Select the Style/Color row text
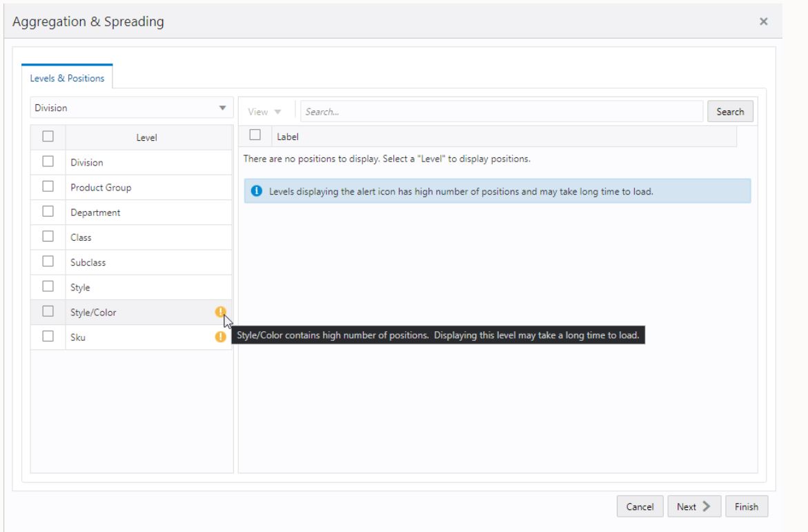Viewport: 808px width, 532px height. (x=93, y=313)
